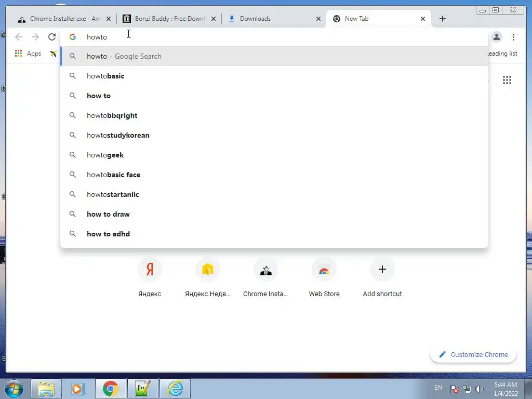Screen dimensions: 532x399
Task: Click the Apps bookmark shortcut
Action: [28, 54]
